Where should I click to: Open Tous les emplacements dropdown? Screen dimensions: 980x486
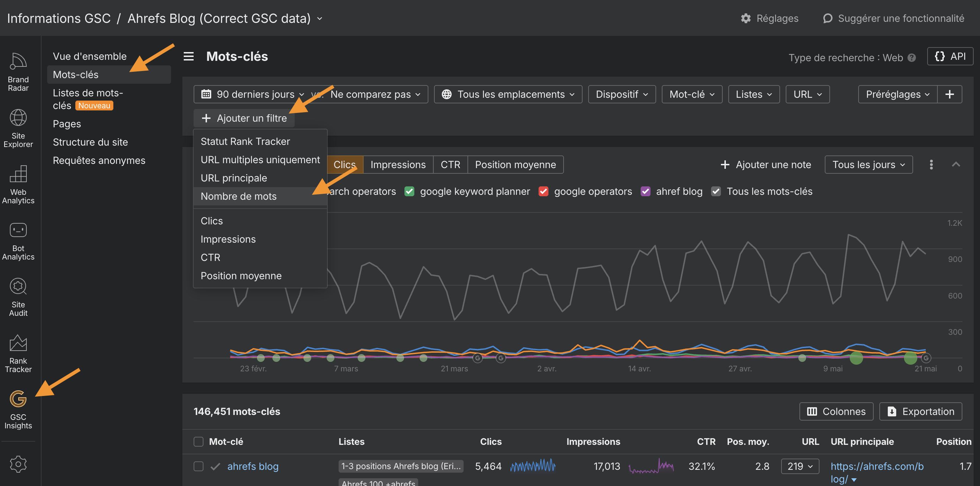(x=508, y=94)
